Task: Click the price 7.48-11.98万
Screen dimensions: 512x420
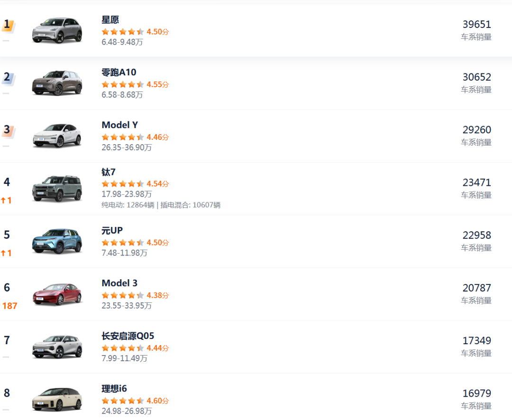Action: (124, 253)
